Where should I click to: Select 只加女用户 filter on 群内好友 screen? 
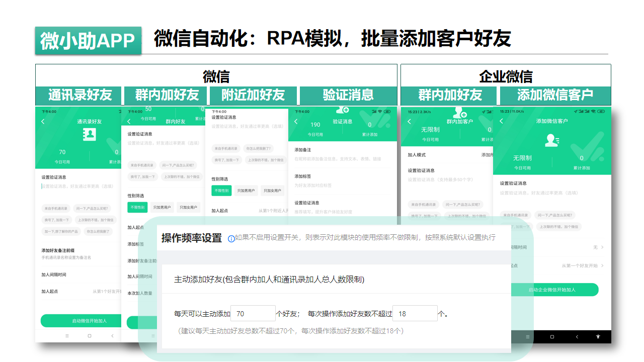pos(188,207)
